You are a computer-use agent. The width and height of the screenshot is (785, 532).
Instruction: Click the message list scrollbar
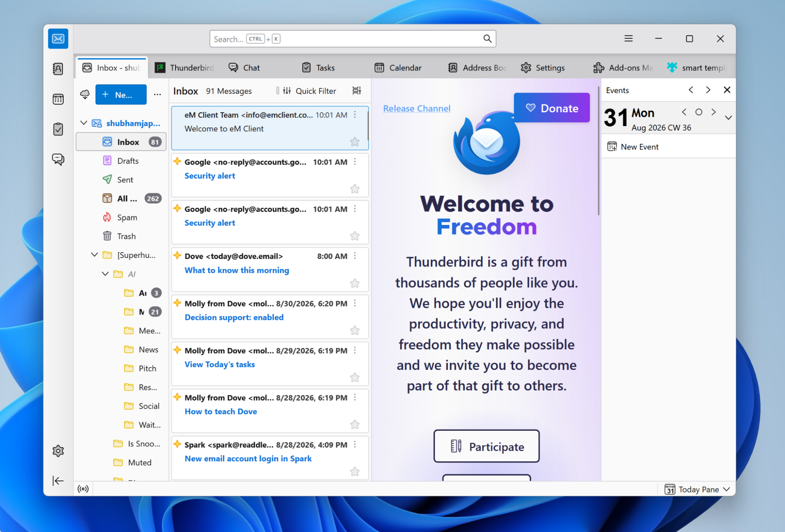coord(368,126)
